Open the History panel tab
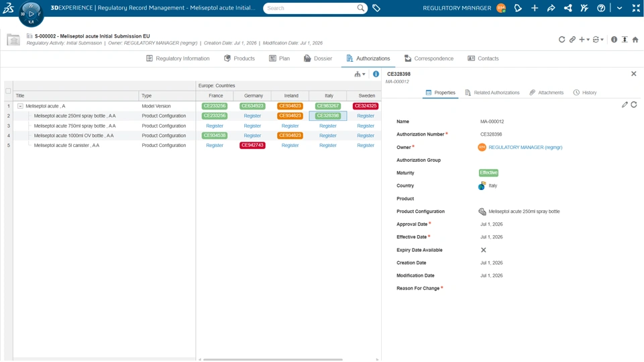This screenshot has width=644, height=362. point(585,93)
